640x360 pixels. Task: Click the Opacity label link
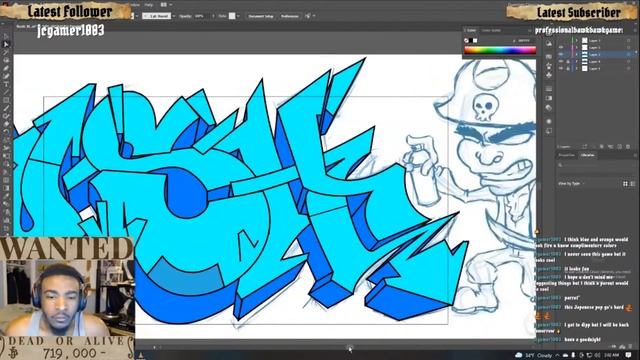pos(185,16)
